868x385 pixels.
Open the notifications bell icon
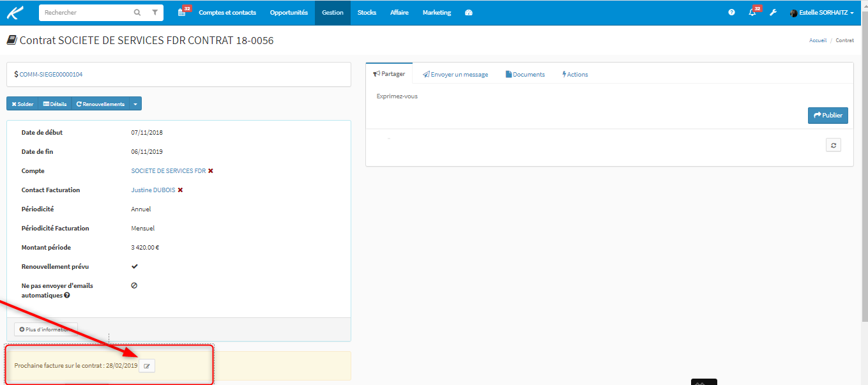point(752,13)
